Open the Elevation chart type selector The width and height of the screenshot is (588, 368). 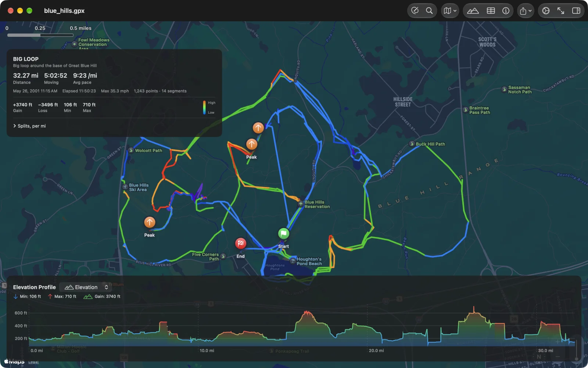pyautogui.click(x=86, y=287)
